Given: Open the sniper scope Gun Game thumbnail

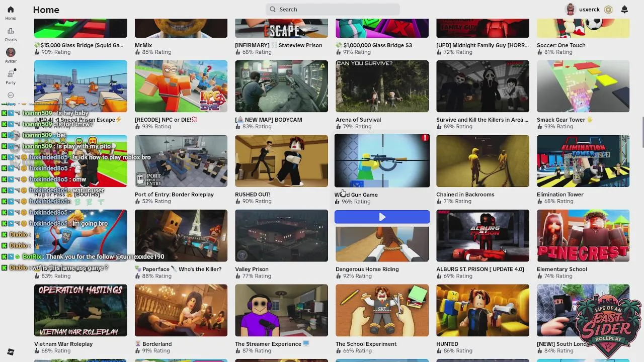Looking at the screenshot, I should tap(382, 160).
